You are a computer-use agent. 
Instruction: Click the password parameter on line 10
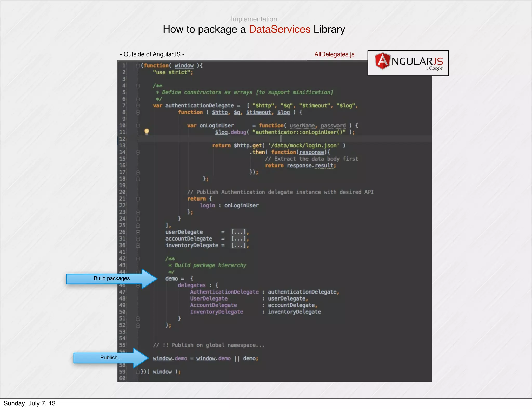pos(333,126)
